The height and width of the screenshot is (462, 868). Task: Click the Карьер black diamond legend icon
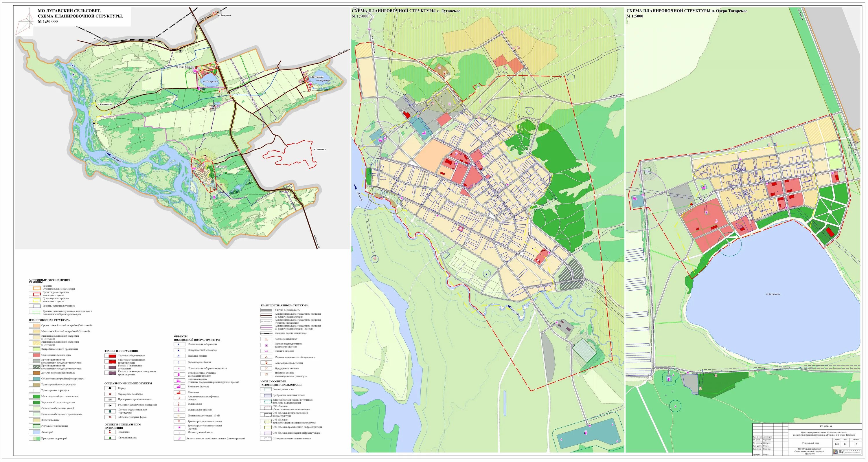tap(110, 388)
